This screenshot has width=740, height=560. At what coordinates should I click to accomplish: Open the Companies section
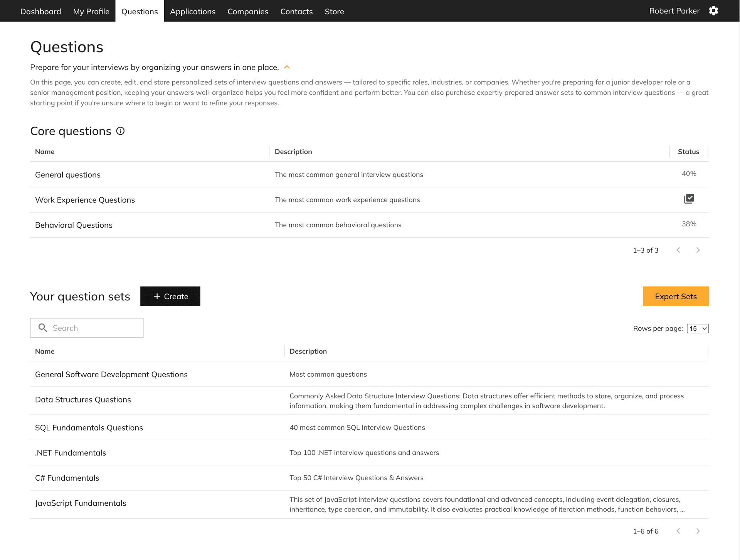click(x=248, y=11)
